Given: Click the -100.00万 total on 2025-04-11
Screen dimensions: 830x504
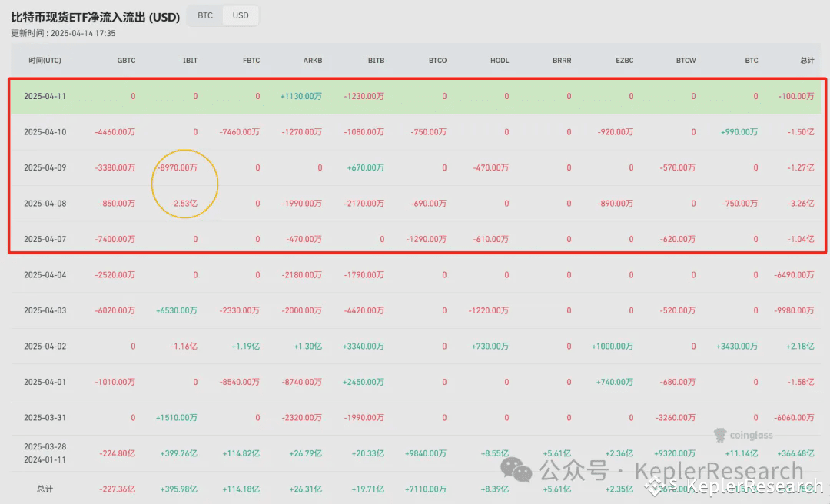Looking at the screenshot, I should (796, 96).
